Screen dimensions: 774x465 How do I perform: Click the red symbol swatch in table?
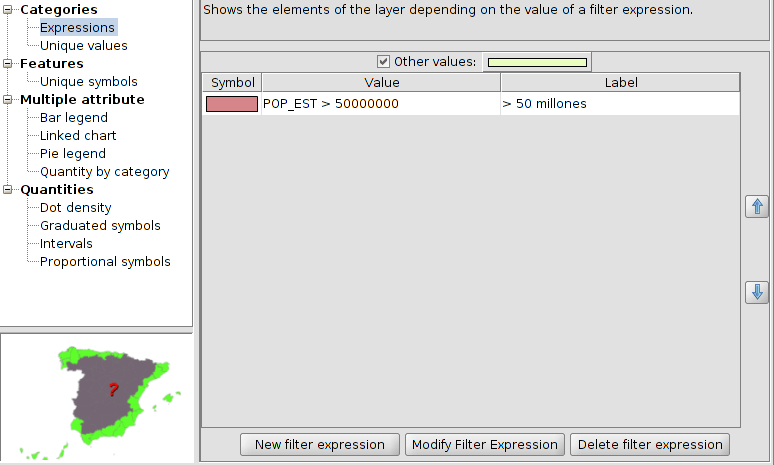(x=231, y=104)
